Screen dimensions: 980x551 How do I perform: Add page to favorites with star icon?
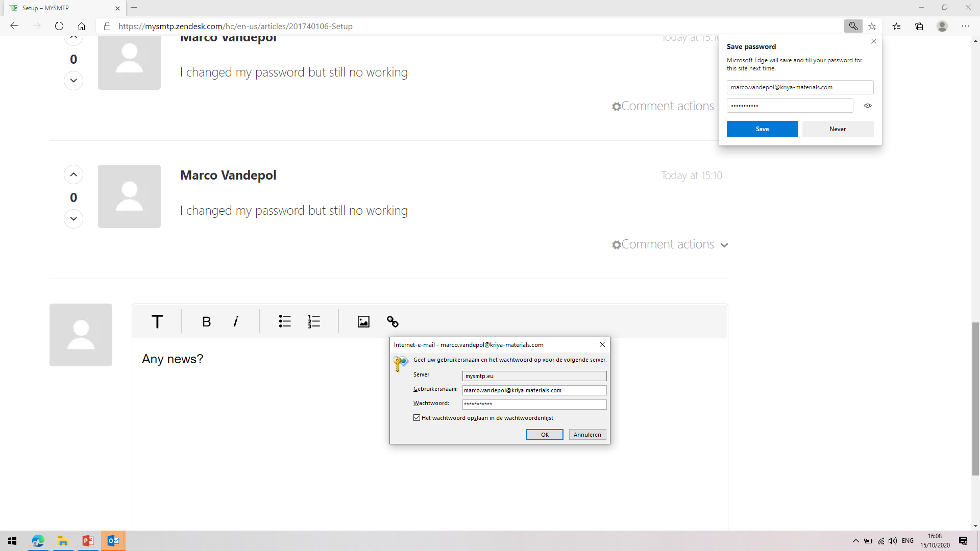tap(872, 26)
